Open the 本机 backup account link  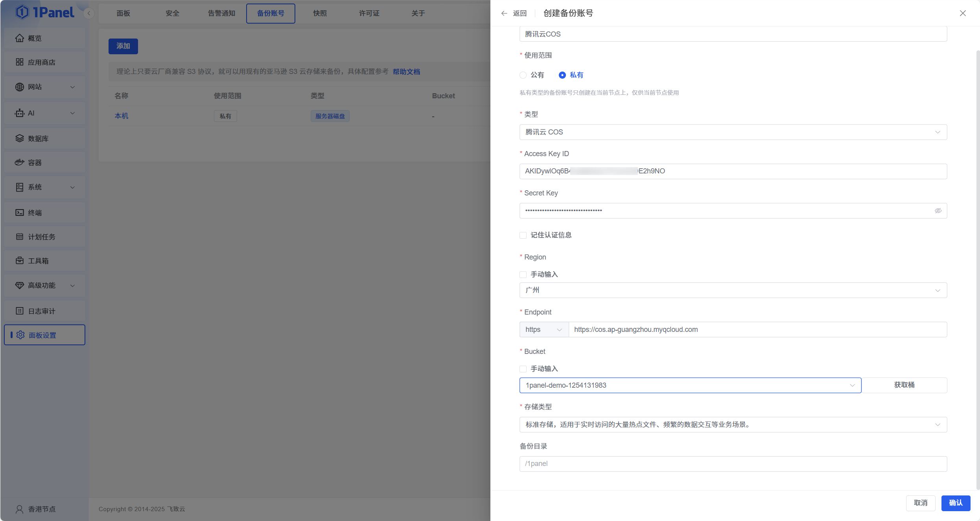(121, 116)
